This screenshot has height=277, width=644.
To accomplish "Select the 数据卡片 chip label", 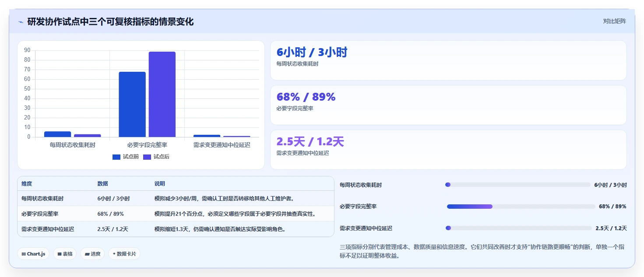I will point(127,254).
